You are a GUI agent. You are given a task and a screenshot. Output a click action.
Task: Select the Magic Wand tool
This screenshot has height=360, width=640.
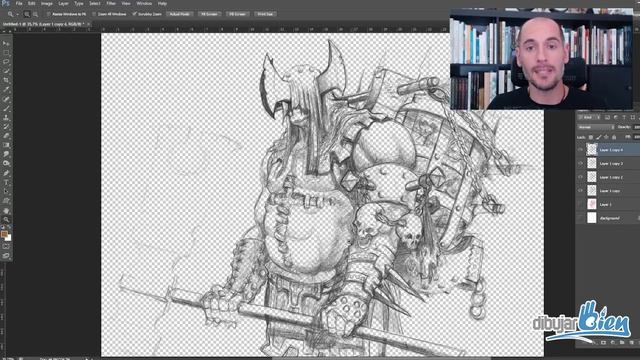click(6, 71)
